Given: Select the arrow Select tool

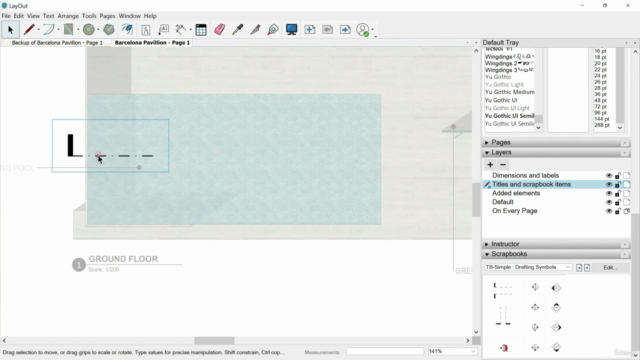Looking at the screenshot, I should pyautogui.click(x=10, y=29).
